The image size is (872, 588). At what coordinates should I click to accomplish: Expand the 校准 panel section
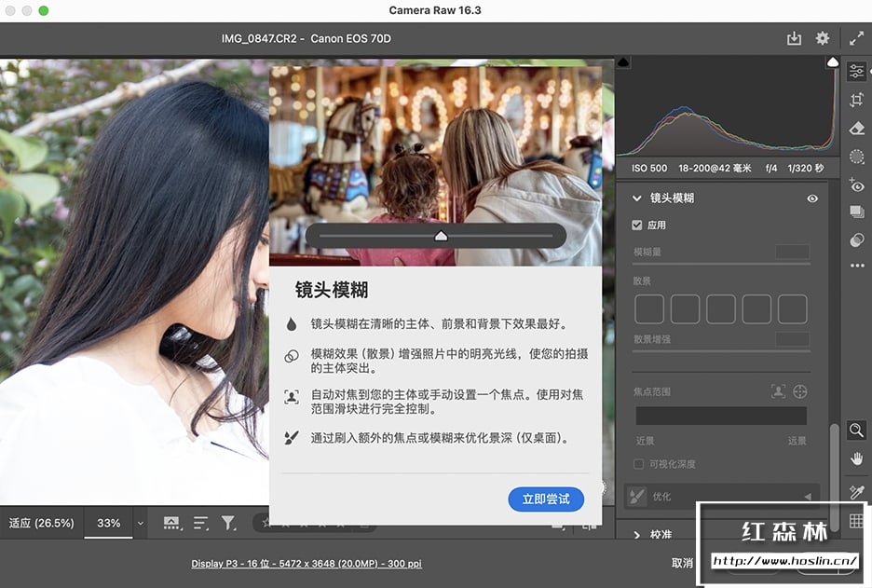pyautogui.click(x=637, y=535)
